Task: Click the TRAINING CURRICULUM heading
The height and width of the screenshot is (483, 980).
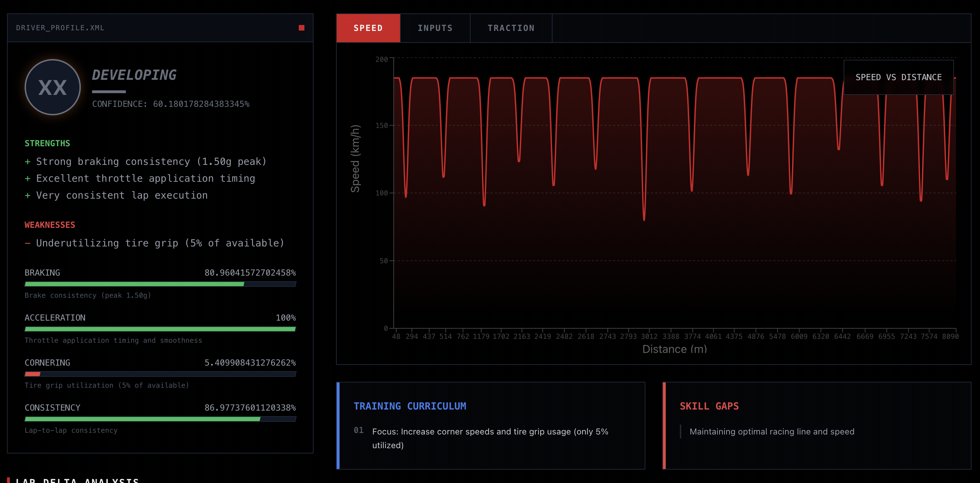Action: (x=410, y=406)
